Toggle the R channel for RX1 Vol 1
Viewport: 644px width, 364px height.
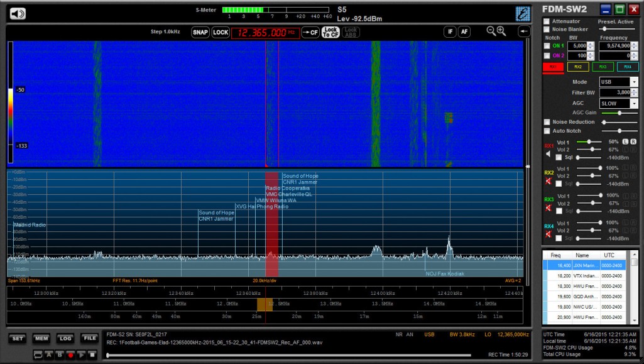(633, 141)
